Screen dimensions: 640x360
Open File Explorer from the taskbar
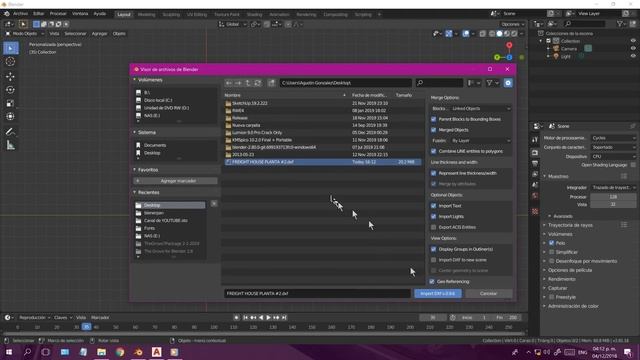click(102, 352)
